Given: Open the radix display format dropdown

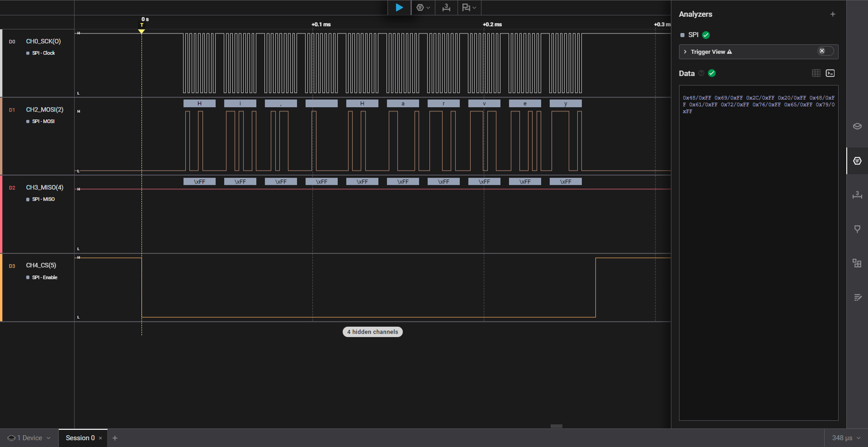Looking at the screenshot, I should tap(423, 8).
